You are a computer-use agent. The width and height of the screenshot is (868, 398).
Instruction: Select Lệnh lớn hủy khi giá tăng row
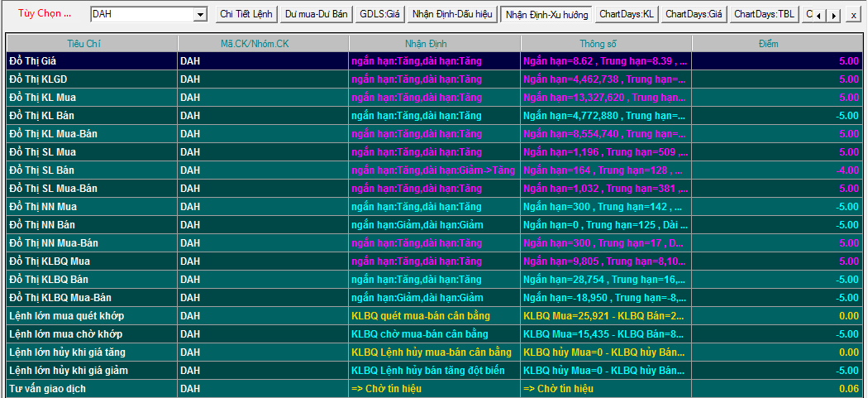click(x=435, y=352)
